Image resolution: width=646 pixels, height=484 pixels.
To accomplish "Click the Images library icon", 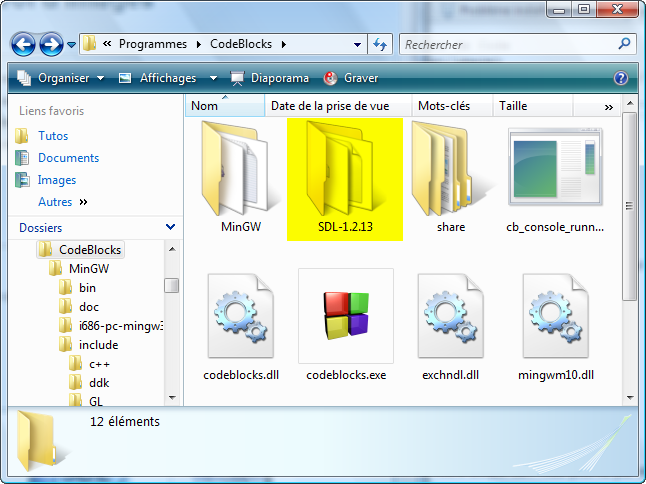I will click(x=22, y=180).
